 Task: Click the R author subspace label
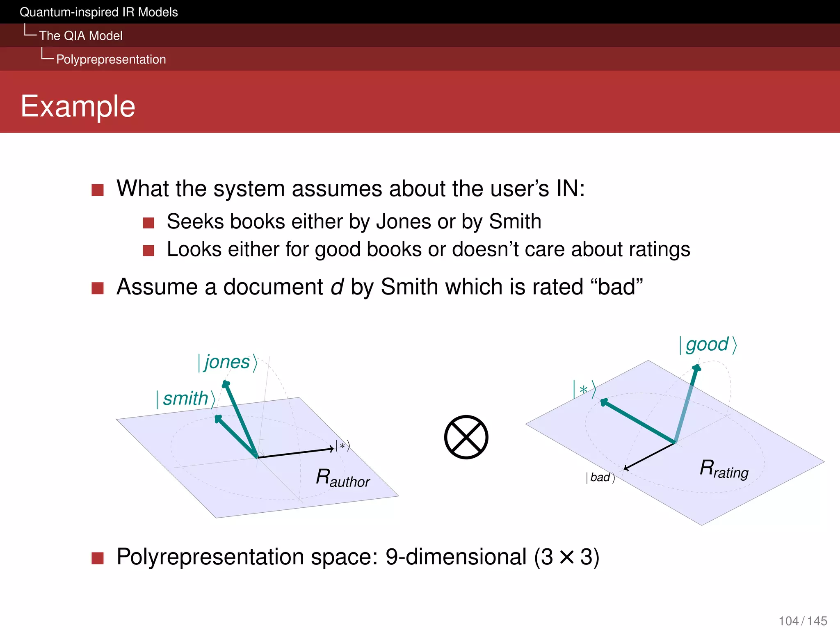(x=343, y=479)
